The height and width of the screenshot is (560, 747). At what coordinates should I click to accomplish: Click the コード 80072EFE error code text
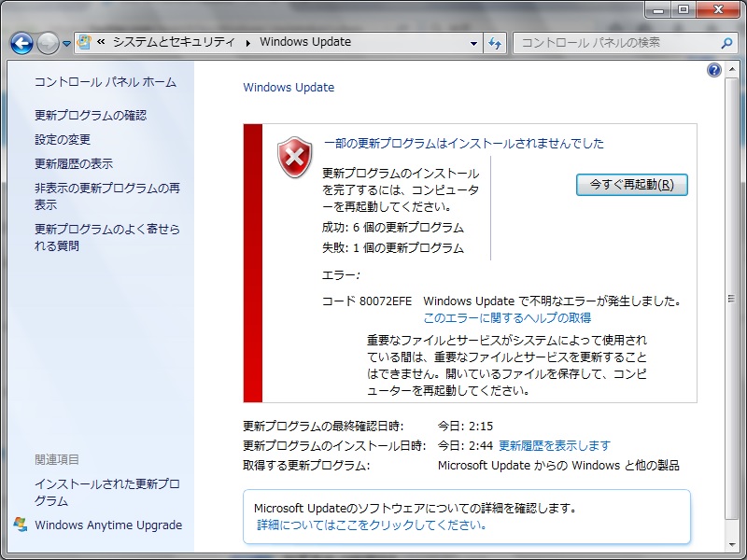point(367,301)
